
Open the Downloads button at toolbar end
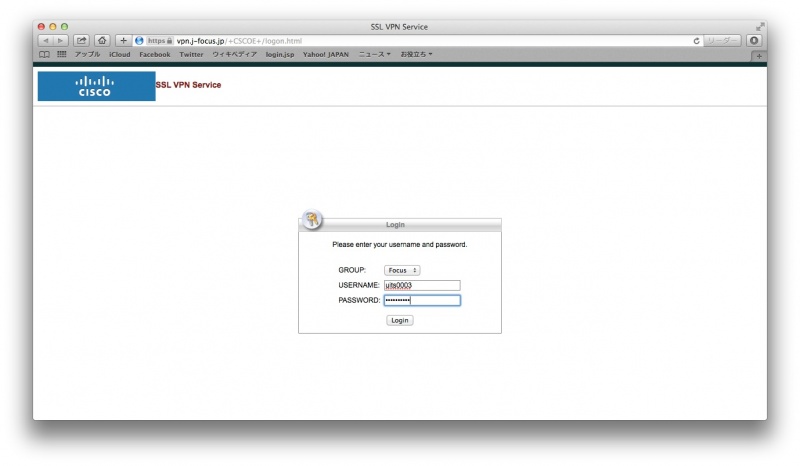754,41
